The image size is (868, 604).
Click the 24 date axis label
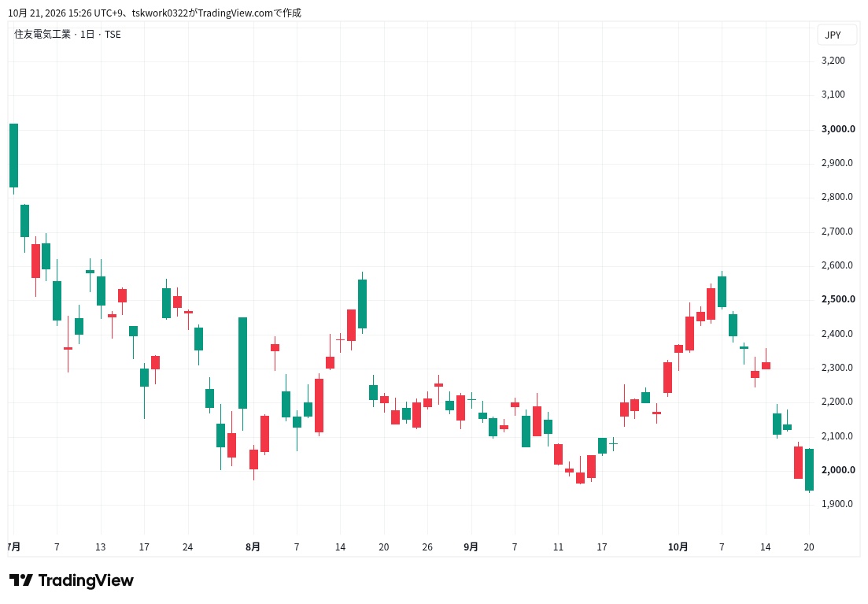pyautogui.click(x=187, y=547)
